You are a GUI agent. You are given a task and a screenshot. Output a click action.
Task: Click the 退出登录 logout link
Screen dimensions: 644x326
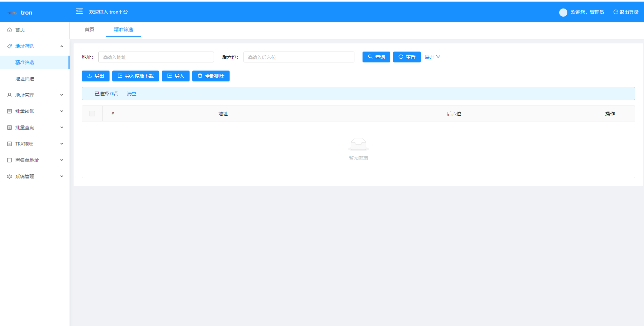pos(626,12)
